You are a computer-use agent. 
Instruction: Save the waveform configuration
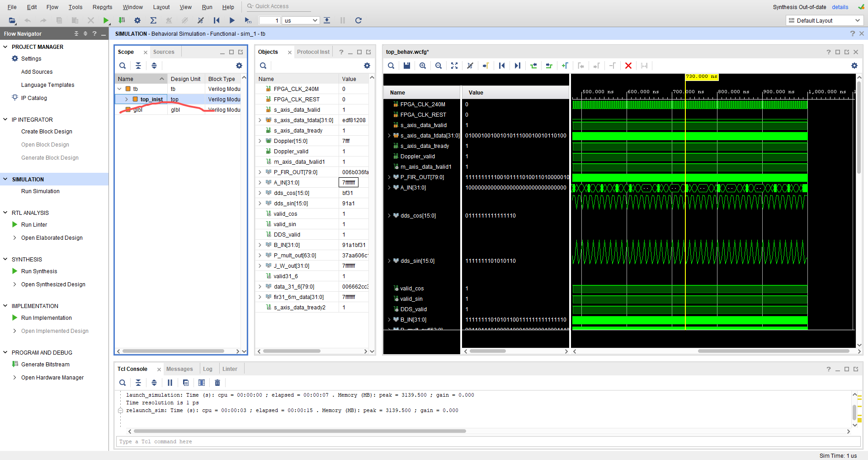click(x=407, y=66)
